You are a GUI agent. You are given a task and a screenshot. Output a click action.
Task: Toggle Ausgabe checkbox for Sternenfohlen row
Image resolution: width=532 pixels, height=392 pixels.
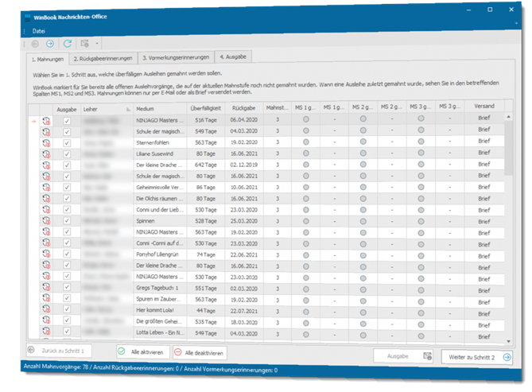click(x=67, y=143)
